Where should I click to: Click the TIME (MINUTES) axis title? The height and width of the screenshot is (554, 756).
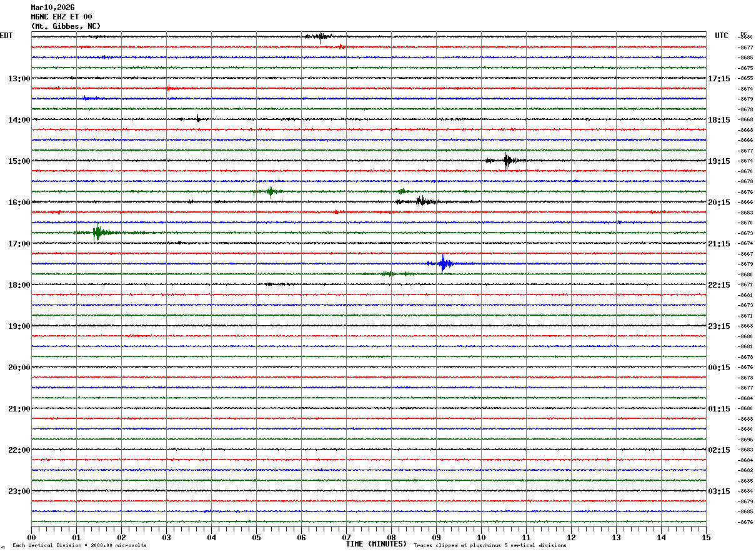coord(376,544)
